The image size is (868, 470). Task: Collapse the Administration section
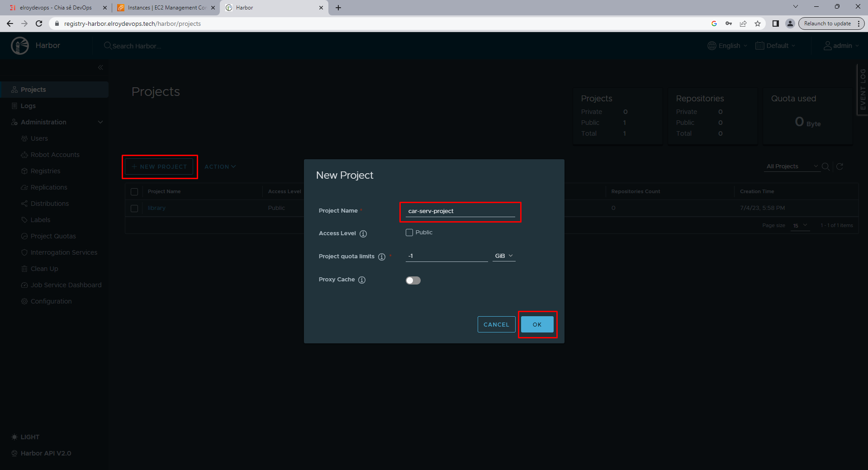100,122
